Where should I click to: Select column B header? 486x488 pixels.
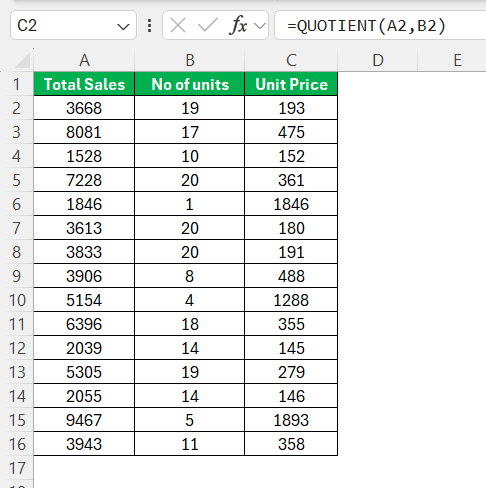tap(190, 60)
